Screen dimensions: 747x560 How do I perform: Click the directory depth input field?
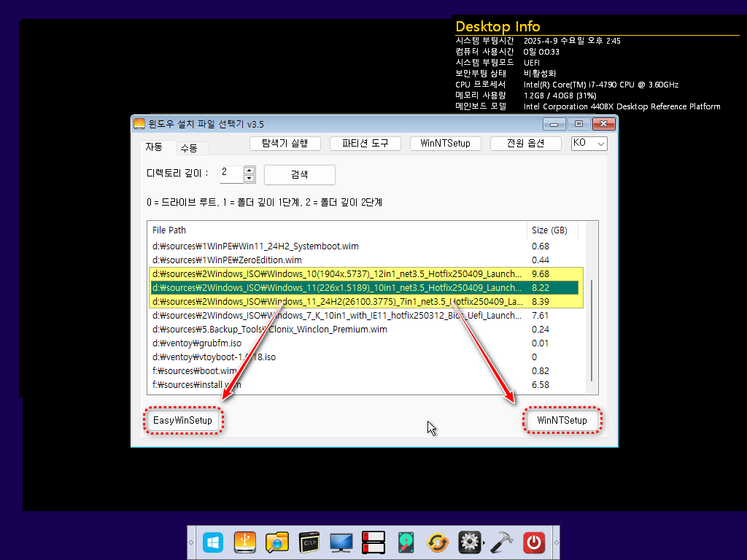coord(231,174)
